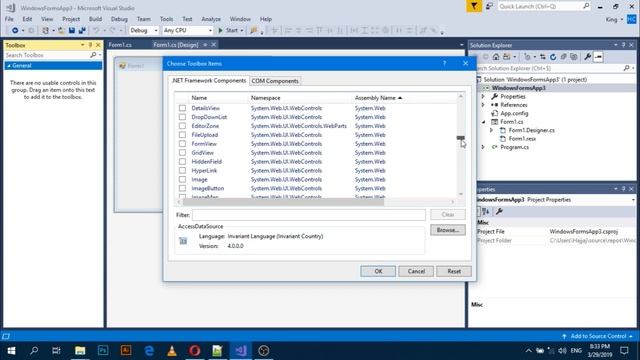Switch to the COM Components tab
Viewport: 640px width, 360px height.
[x=275, y=81]
